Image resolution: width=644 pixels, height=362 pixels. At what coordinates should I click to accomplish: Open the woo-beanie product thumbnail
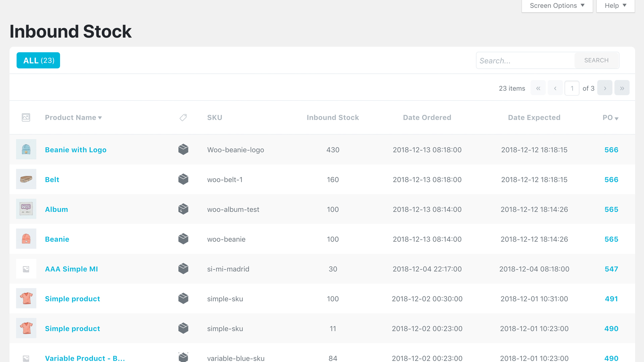pyautogui.click(x=26, y=239)
